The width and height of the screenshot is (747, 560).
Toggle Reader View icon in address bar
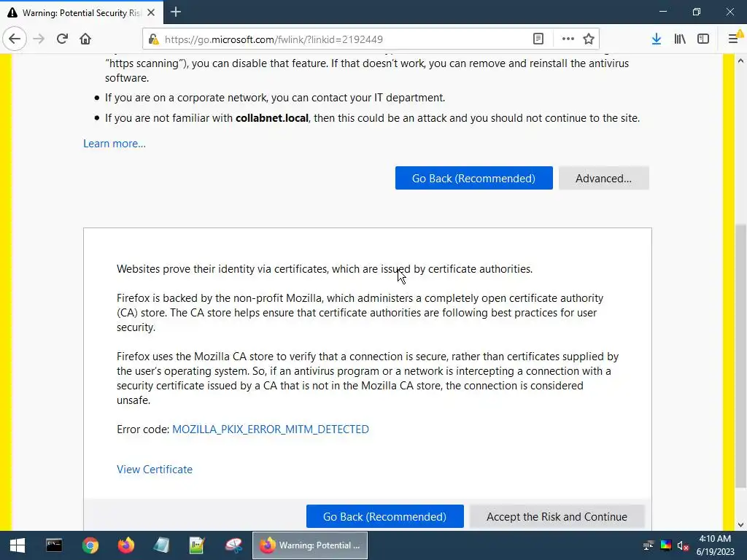click(538, 39)
